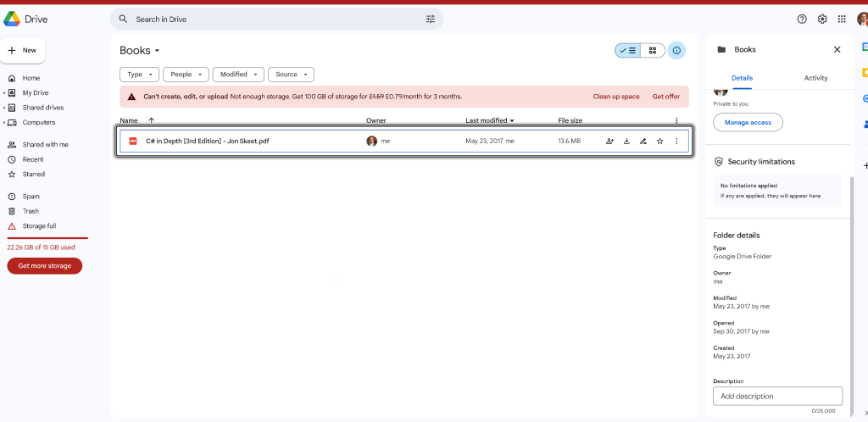The width and height of the screenshot is (868, 422).
Task: Click the New button
Action: [x=23, y=50]
